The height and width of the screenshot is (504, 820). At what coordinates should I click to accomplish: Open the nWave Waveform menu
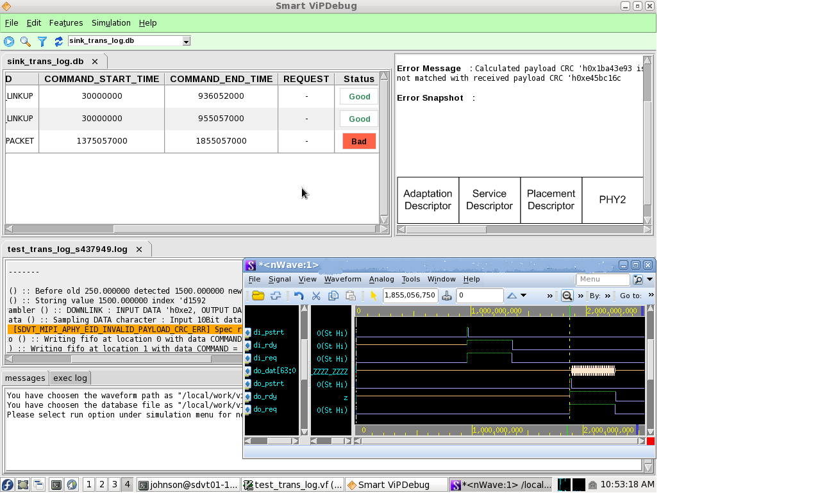pyautogui.click(x=343, y=279)
